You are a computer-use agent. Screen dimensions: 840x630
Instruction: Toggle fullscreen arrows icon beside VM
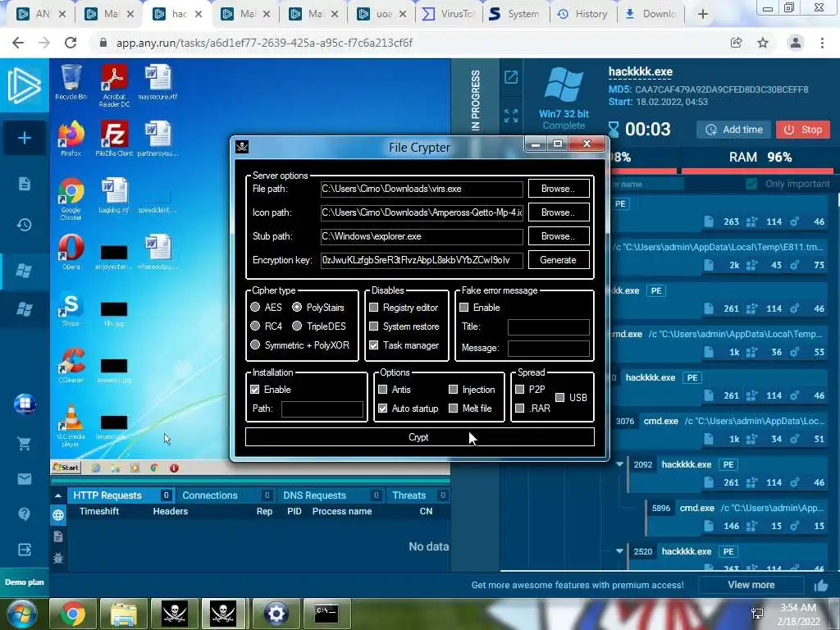click(511, 116)
